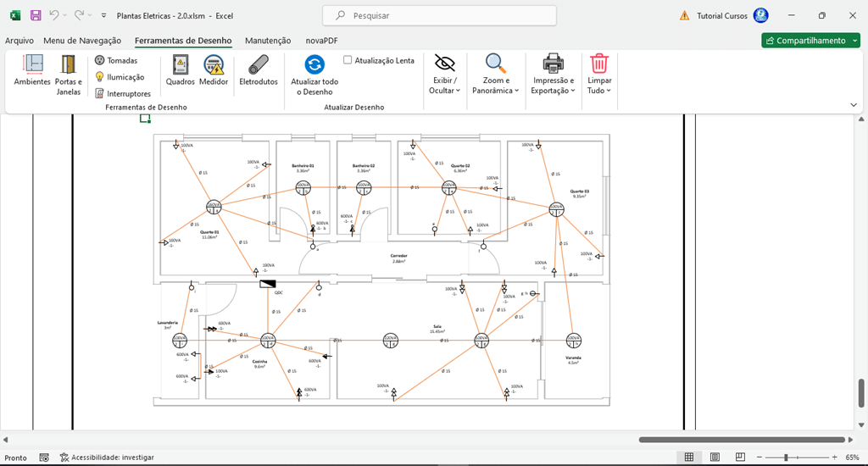Zoom out with the minus button
This screenshot has width=868, height=466.
pos(759,458)
